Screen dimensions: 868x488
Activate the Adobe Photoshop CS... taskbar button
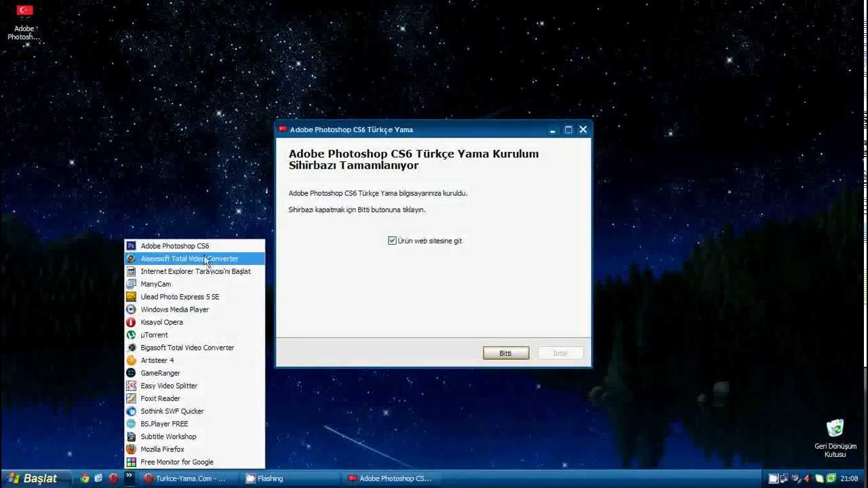(392, 479)
